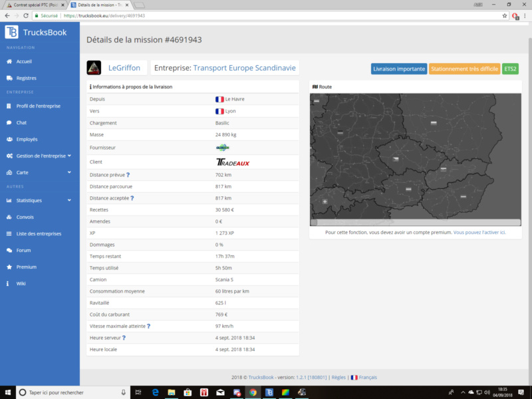Click the new tab button

point(139,5)
